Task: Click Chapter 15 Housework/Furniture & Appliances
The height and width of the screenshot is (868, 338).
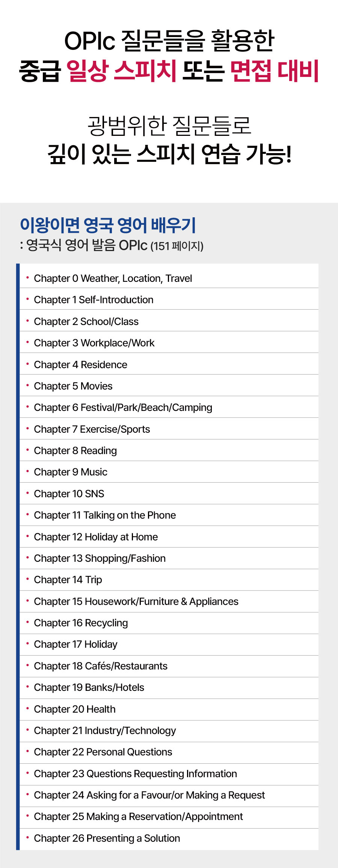Action: (x=136, y=602)
